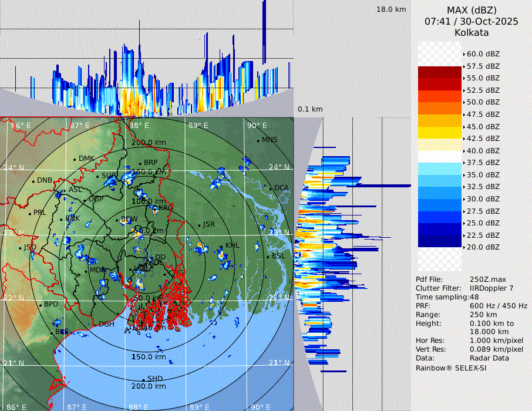Click the KHL station marker
Viewport: 532px width, 411px height.
pyautogui.click(x=223, y=246)
